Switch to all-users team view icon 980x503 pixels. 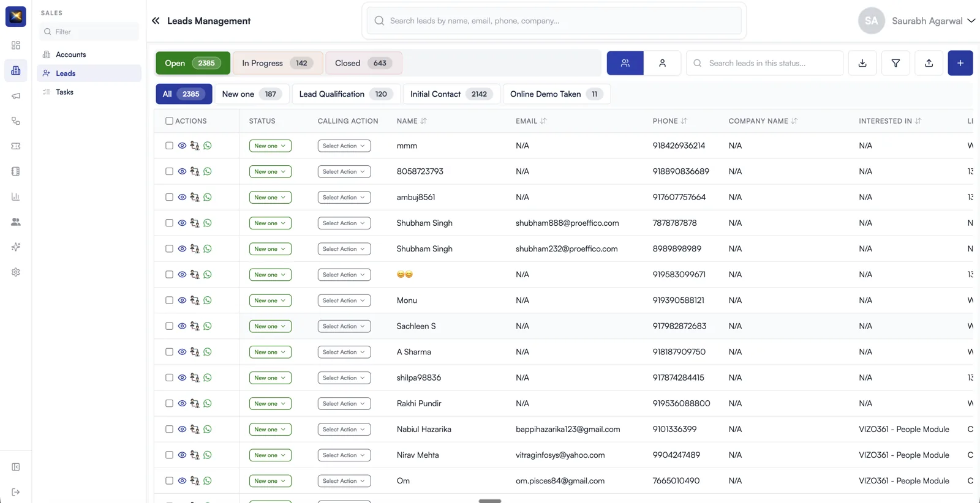(625, 63)
